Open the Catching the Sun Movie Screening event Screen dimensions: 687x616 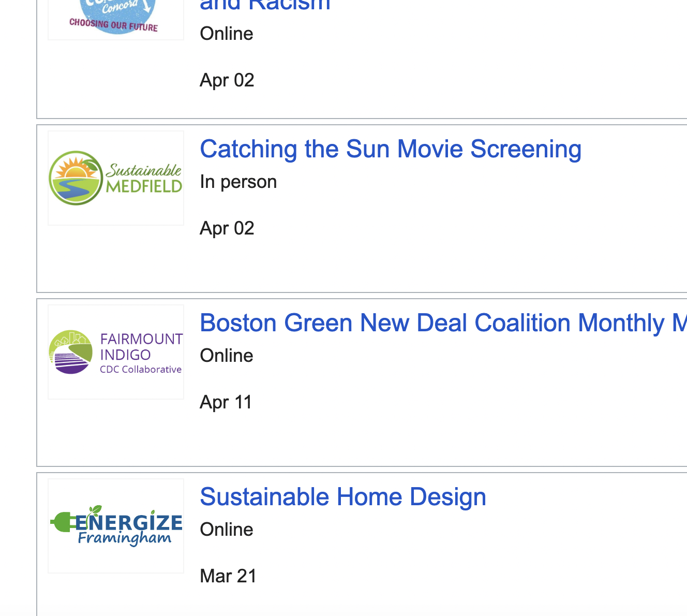pyautogui.click(x=391, y=149)
